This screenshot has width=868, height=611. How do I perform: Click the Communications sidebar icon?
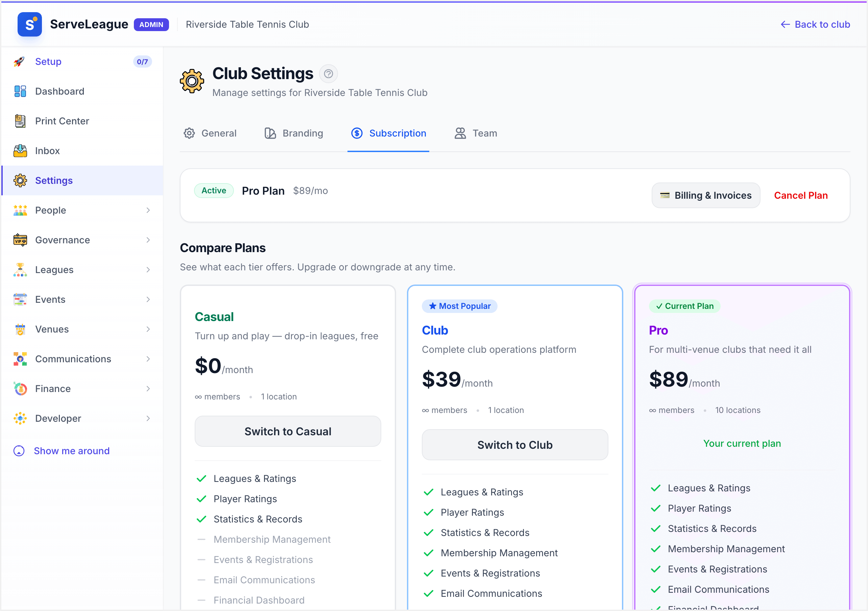tap(20, 359)
